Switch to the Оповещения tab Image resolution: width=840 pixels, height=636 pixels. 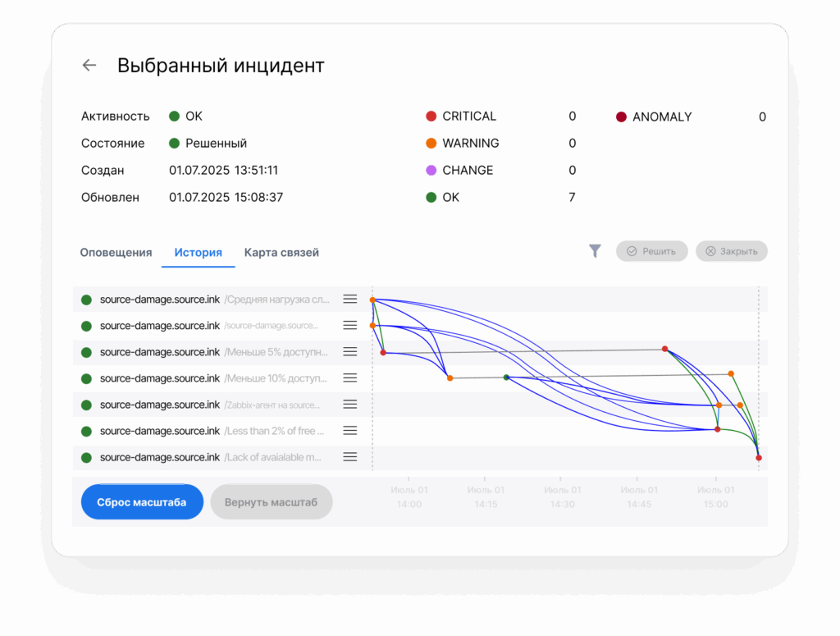coord(116,252)
